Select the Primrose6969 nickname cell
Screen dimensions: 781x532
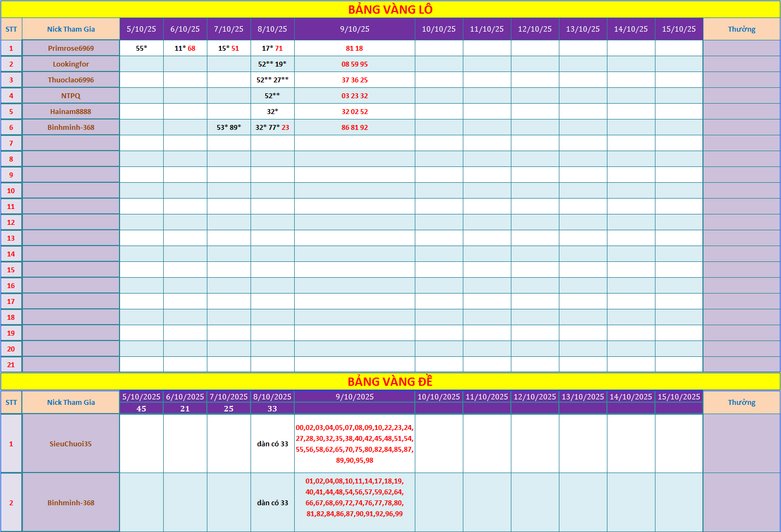coord(71,48)
